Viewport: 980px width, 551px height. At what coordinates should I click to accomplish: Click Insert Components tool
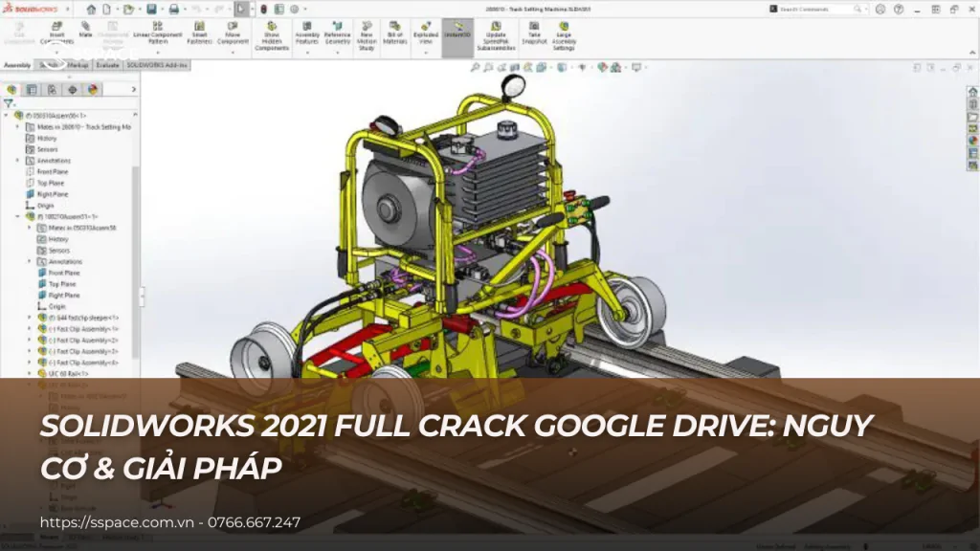(x=56, y=33)
